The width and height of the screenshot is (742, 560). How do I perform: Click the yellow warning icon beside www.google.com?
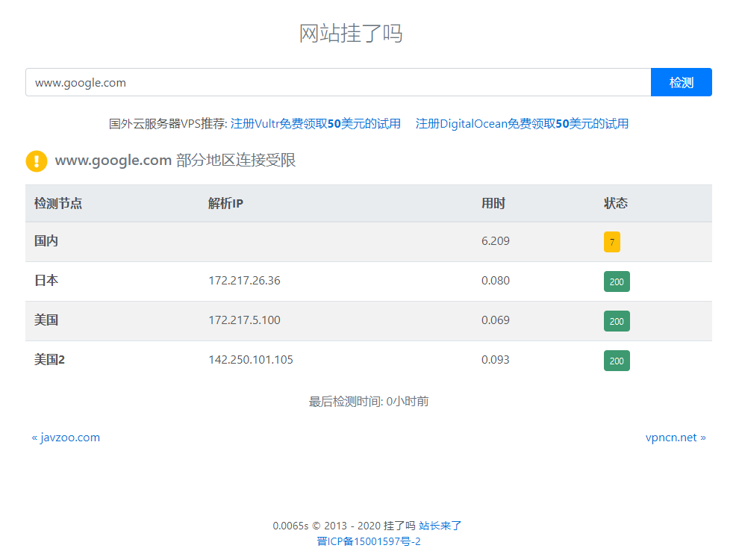[x=36, y=161]
